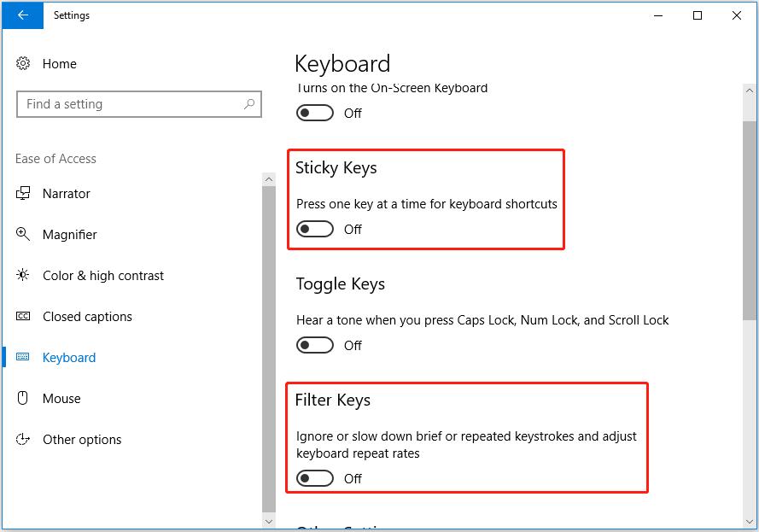
Task: Click the Closed captions icon
Action: point(25,317)
